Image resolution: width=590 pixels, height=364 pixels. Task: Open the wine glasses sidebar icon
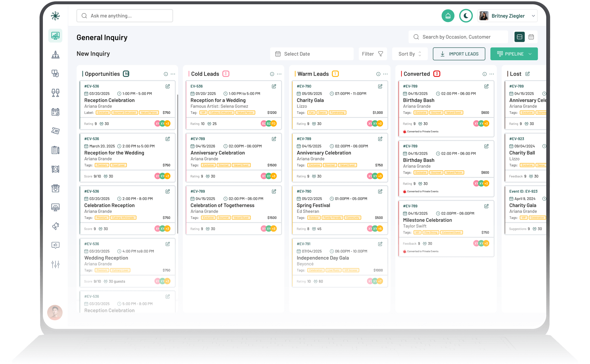(55, 93)
